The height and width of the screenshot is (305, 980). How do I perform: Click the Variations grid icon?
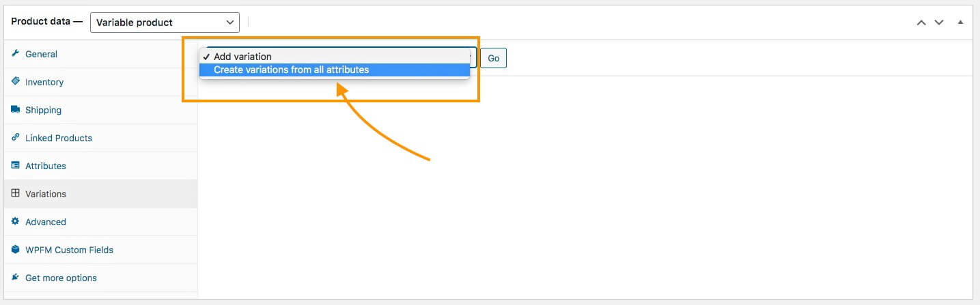(15, 193)
